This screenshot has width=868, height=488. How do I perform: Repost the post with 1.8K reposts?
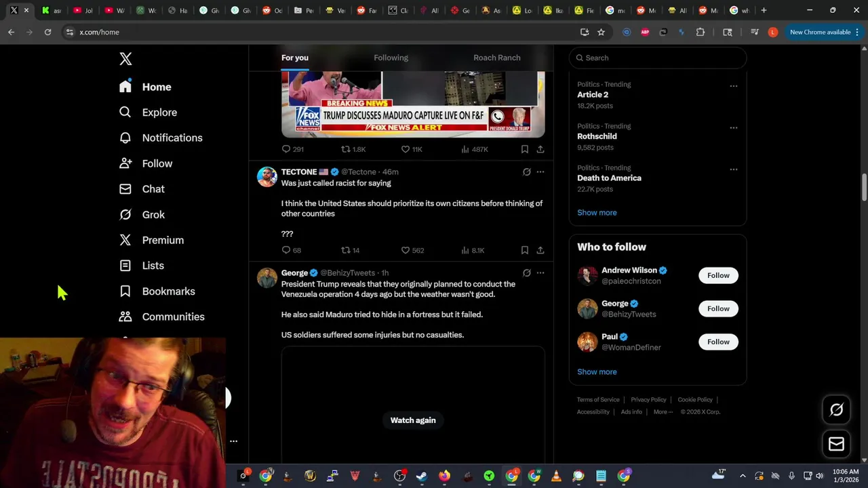(353, 149)
